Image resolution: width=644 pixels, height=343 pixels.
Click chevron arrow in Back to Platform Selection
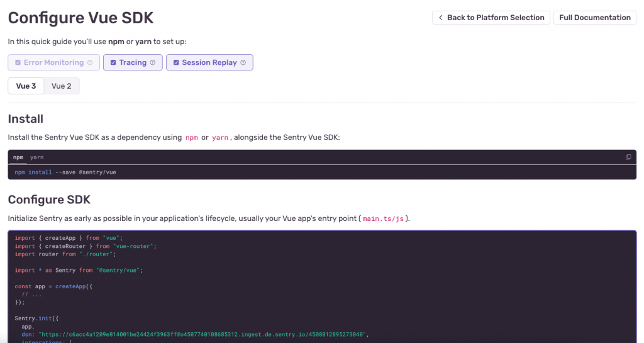[x=441, y=18]
